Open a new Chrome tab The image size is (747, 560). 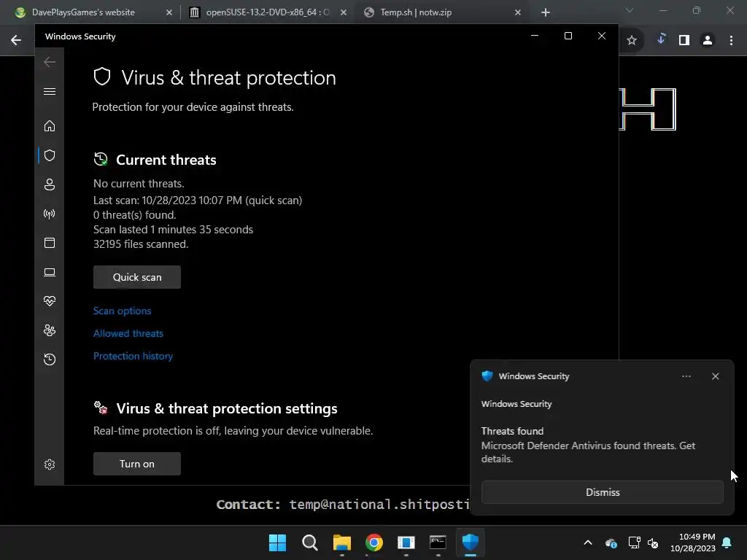pos(546,12)
